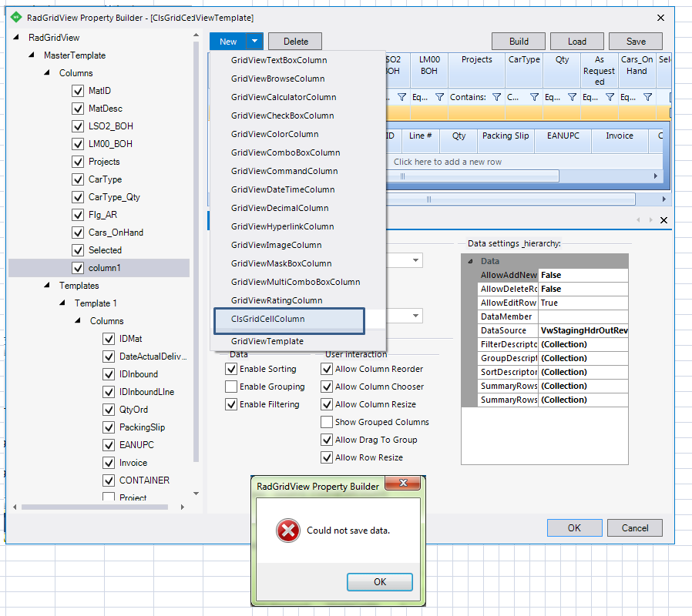Click the red error icon in message box
This screenshot has width=692, height=616.
(x=288, y=531)
